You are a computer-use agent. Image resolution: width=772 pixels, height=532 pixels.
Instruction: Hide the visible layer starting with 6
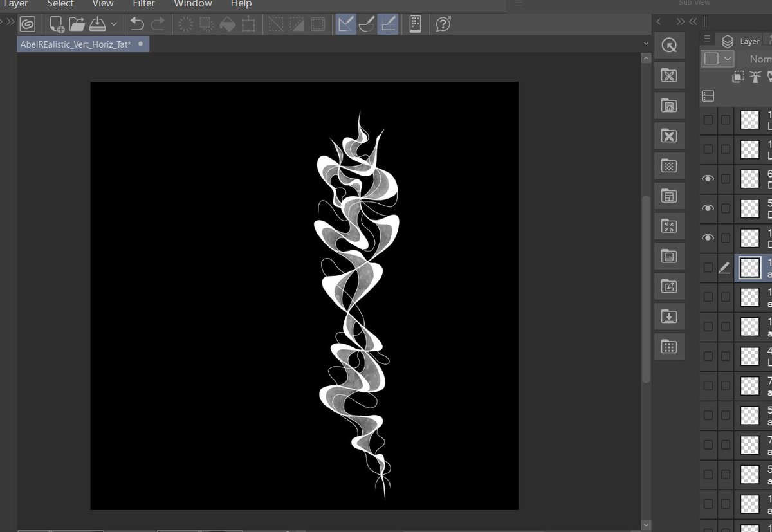click(708, 179)
